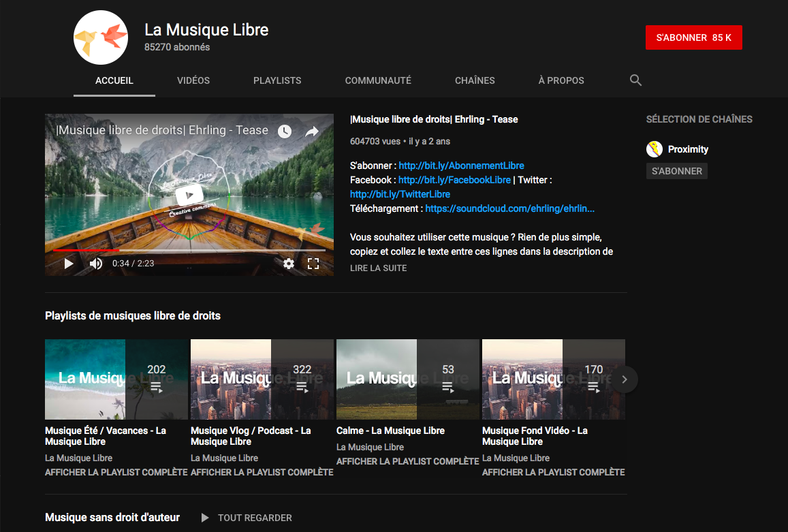Click the Musique Fond Vidéo playlist title
Screen dimensions: 788x532
tap(535, 436)
